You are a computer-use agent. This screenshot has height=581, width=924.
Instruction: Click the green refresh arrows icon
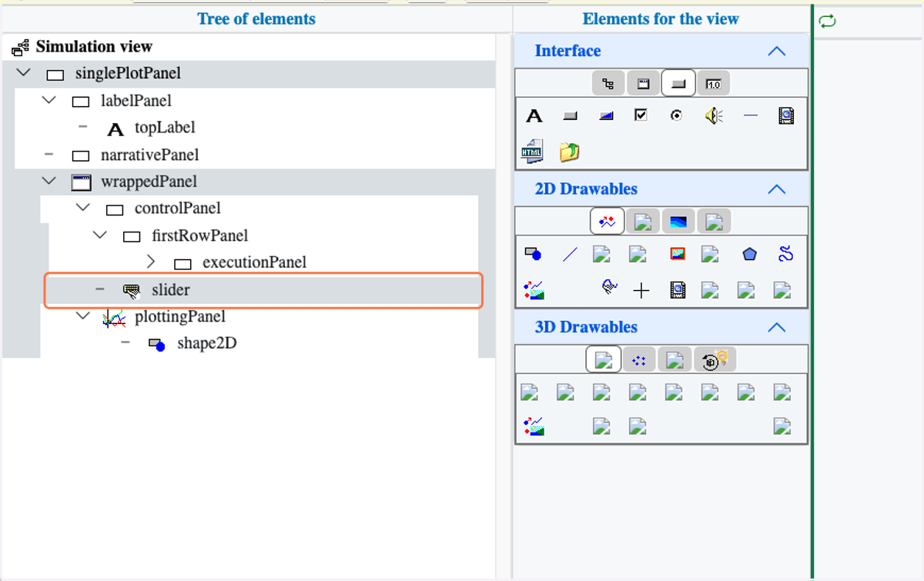[x=828, y=22]
